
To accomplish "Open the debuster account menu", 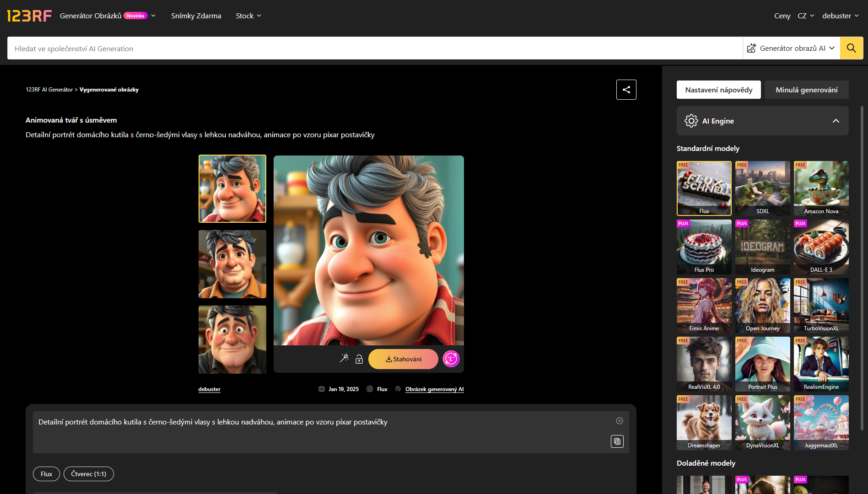I will point(841,16).
